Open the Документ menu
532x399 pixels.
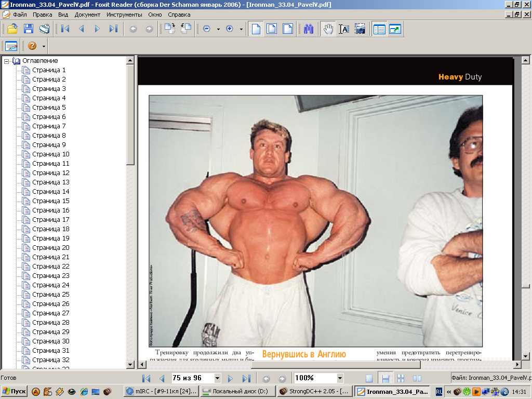[87, 15]
